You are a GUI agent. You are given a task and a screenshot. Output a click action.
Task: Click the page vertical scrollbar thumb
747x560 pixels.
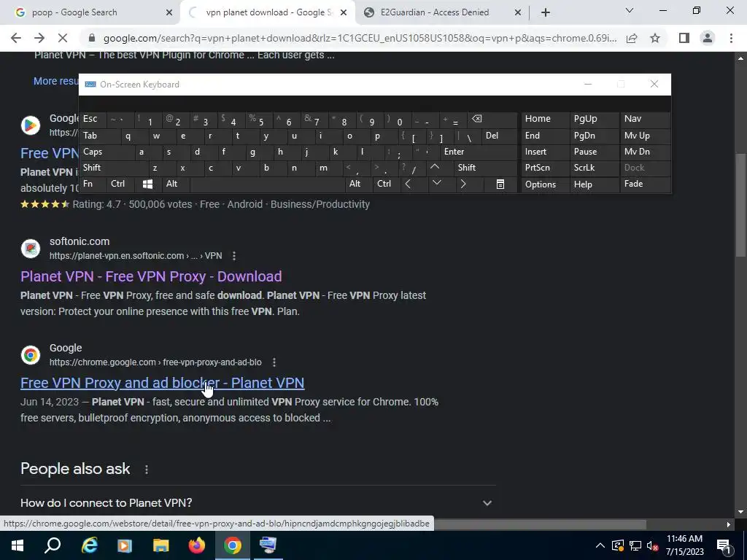click(741, 205)
